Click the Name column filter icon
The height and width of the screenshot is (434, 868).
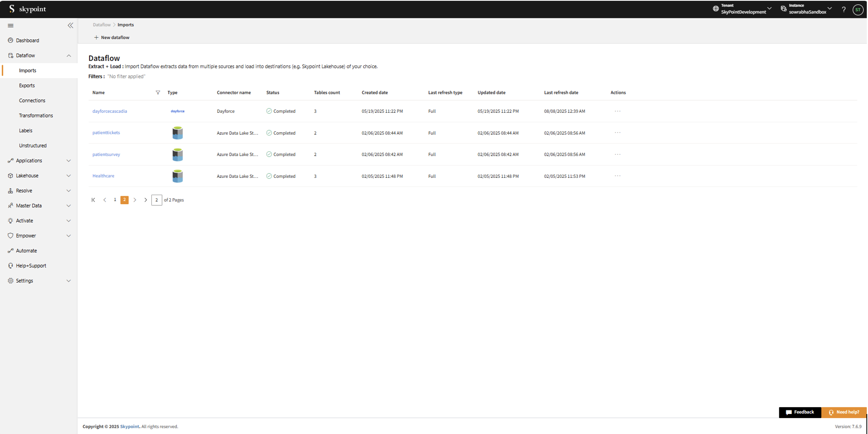pos(158,92)
